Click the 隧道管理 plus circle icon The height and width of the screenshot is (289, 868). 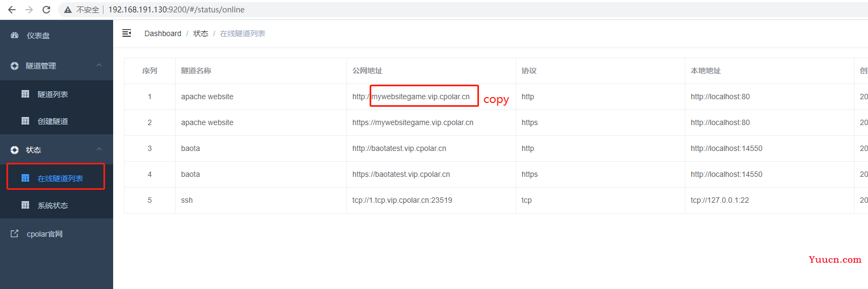[15, 66]
